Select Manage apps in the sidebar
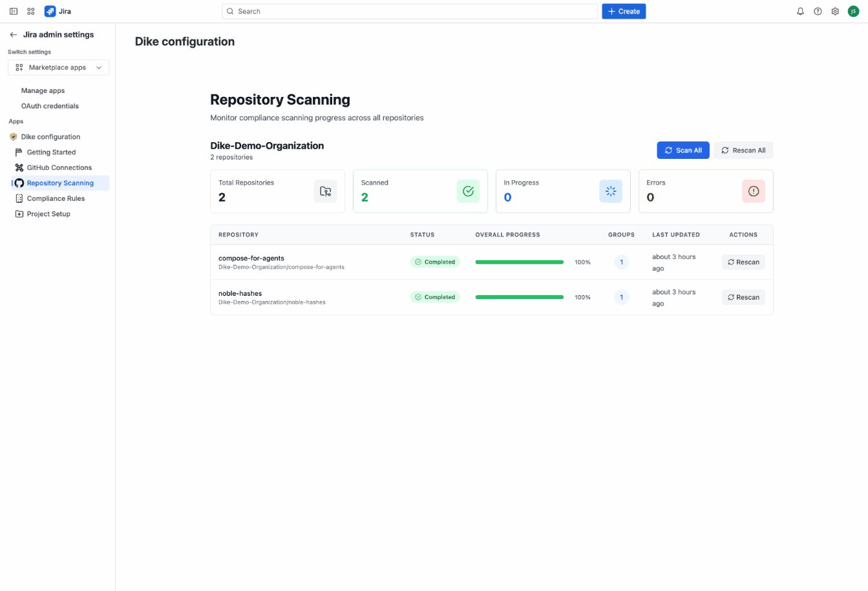This screenshot has height=591, width=868. 43,90
